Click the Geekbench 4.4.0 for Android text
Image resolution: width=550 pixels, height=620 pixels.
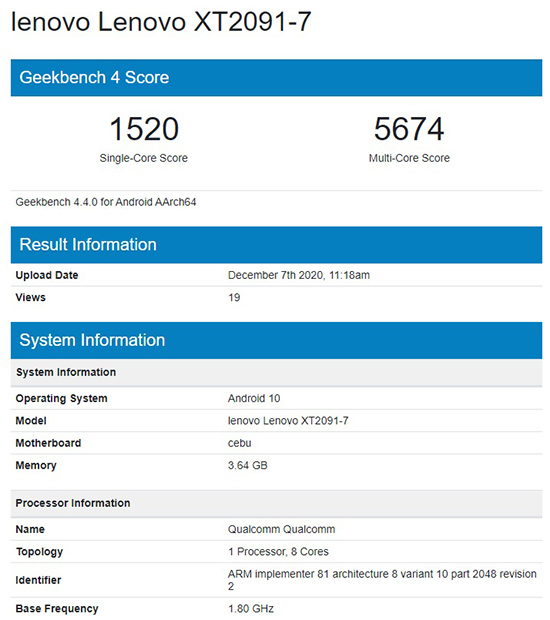coord(106,202)
